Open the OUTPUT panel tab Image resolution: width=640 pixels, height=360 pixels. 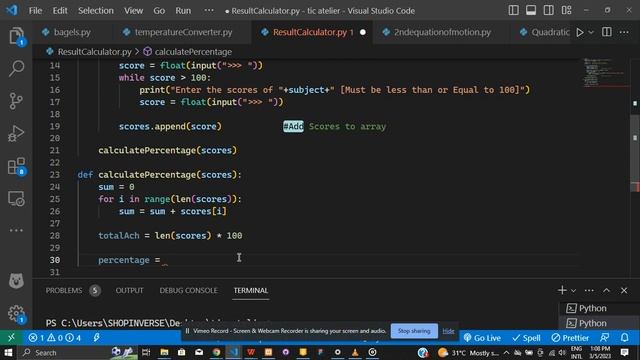coord(129,291)
